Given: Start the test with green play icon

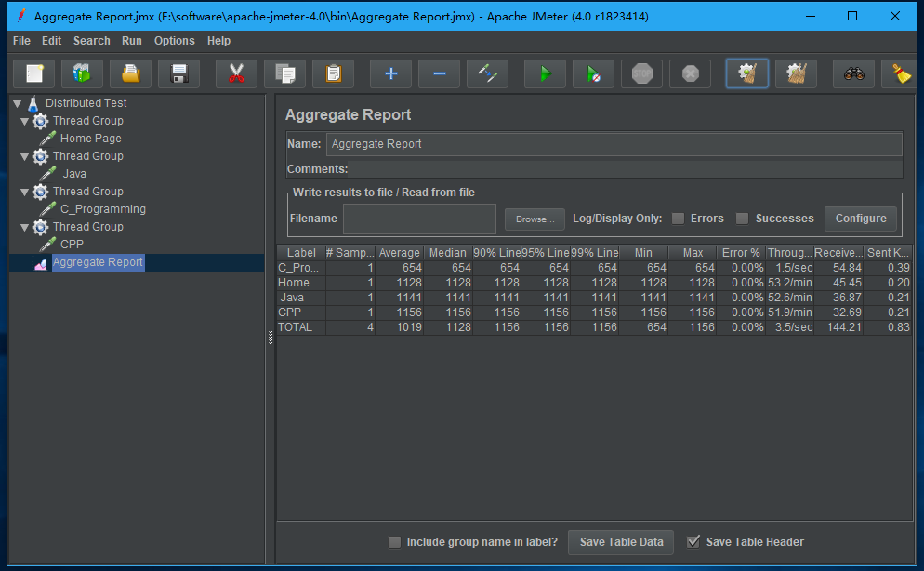Looking at the screenshot, I should [x=545, y=73].
